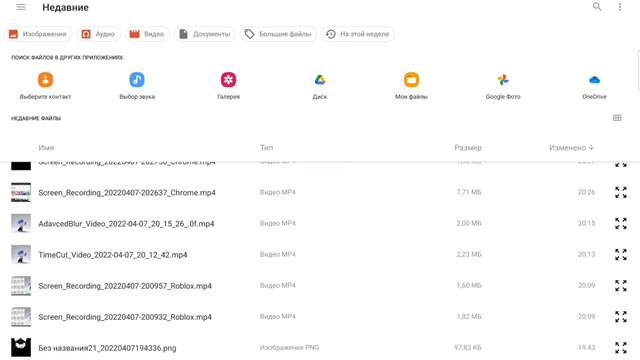Preview Без названия21 PNG with expand icon
The image size is (640, 360).
(x=620, y=347)
